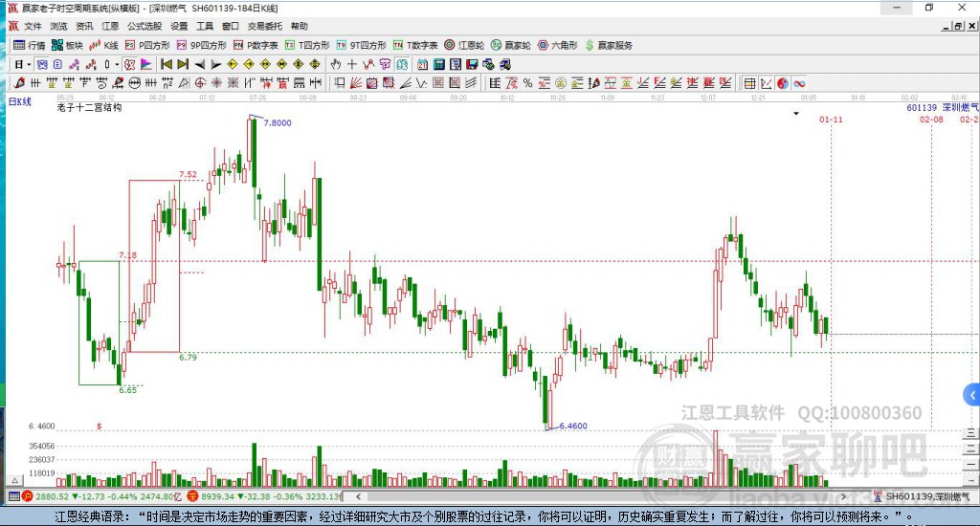Select the red pencil drawing tool
Screen dimensions: 980x526
(x=19, y=83)
